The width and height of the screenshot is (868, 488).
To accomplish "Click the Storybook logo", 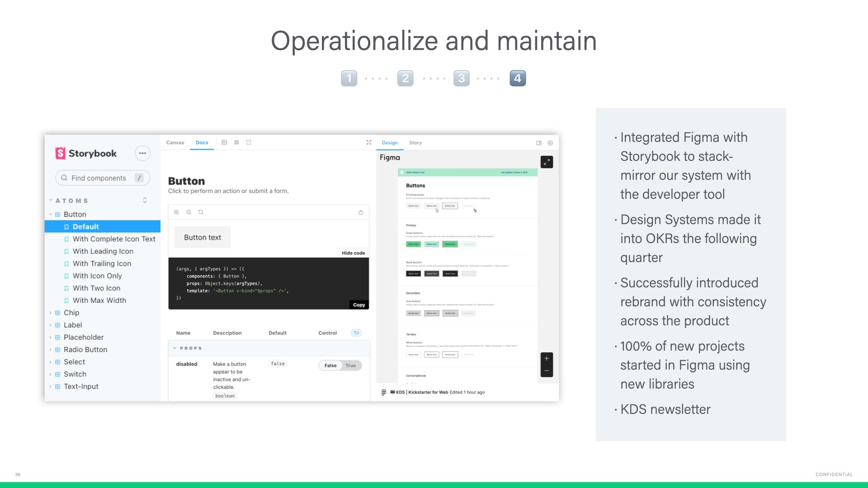I will pos(86,153).
